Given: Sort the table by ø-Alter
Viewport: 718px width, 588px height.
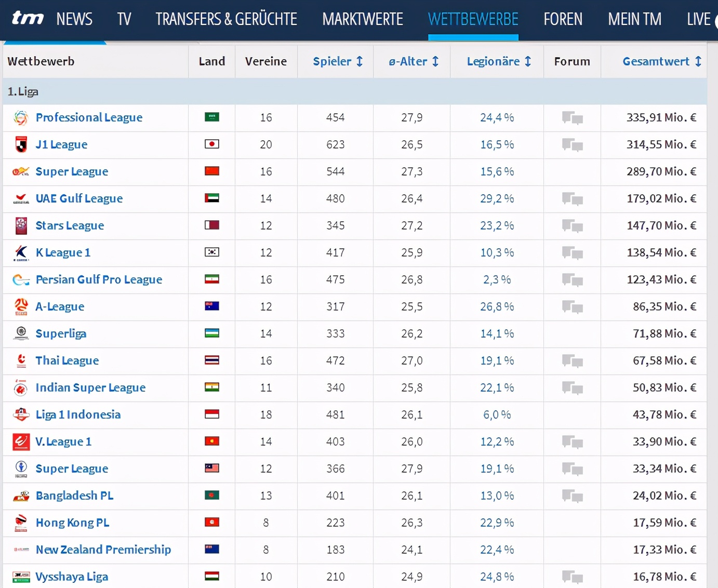Looking at the screenshot, I should pos(414,61).
